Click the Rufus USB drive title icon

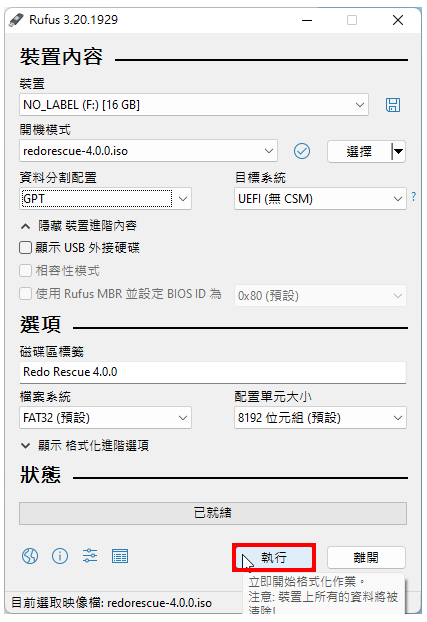[16, 19]
